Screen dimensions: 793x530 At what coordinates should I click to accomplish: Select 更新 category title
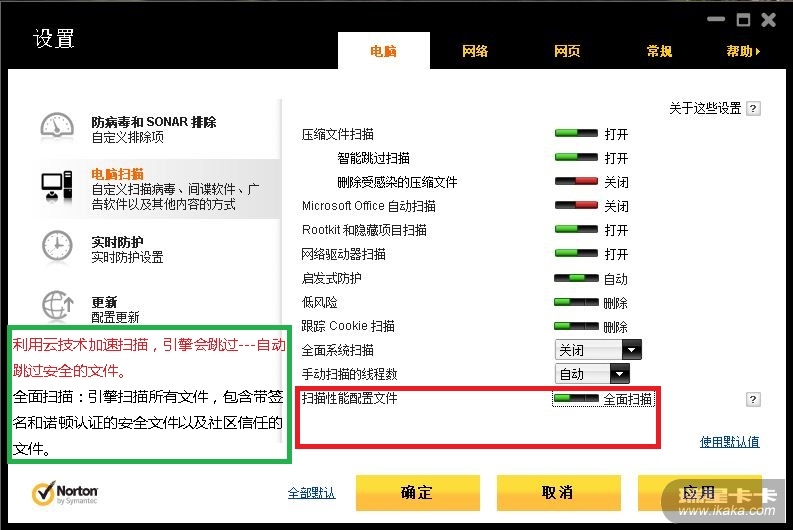click(x=104, y=302)
